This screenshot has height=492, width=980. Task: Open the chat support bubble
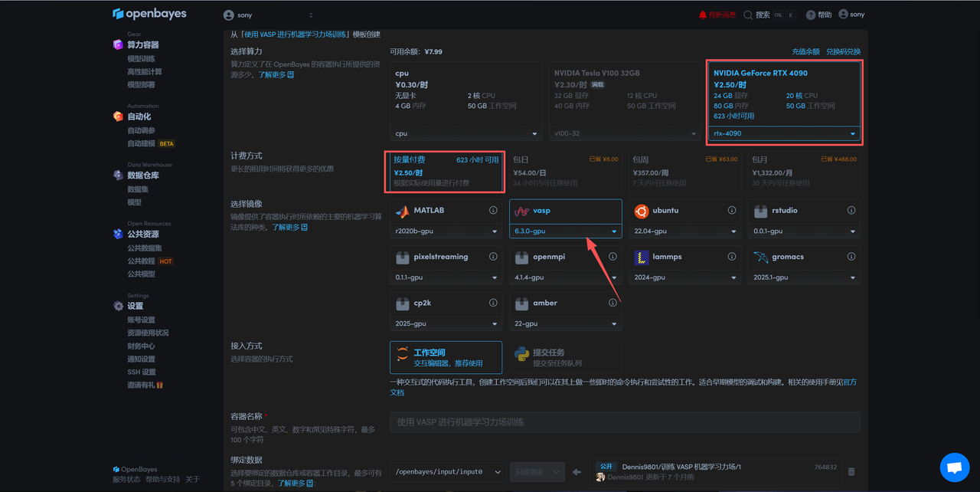[x=954, y=467]
